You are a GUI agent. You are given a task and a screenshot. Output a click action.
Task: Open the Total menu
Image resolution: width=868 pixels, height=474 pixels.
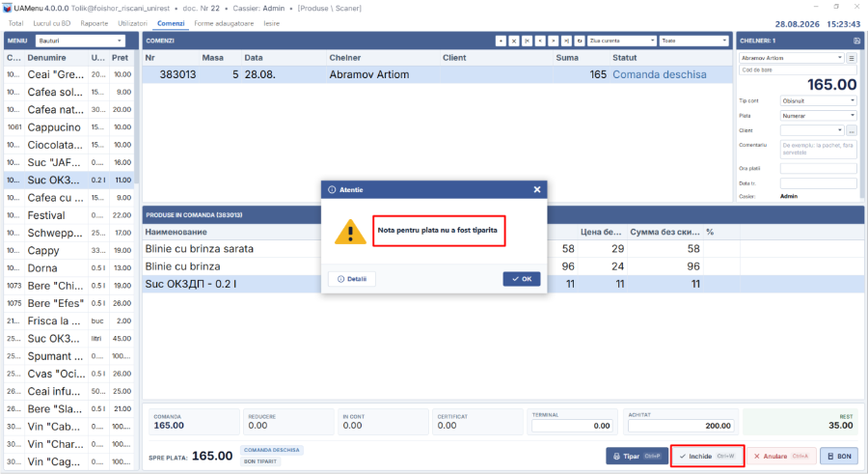pyautogui.click(x=15, y=23)
